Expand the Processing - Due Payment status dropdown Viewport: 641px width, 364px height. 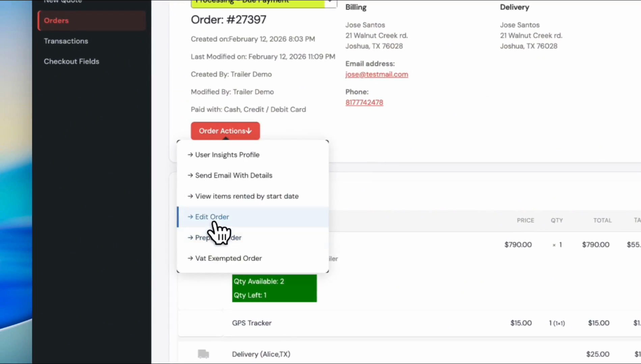click(330, 3)
